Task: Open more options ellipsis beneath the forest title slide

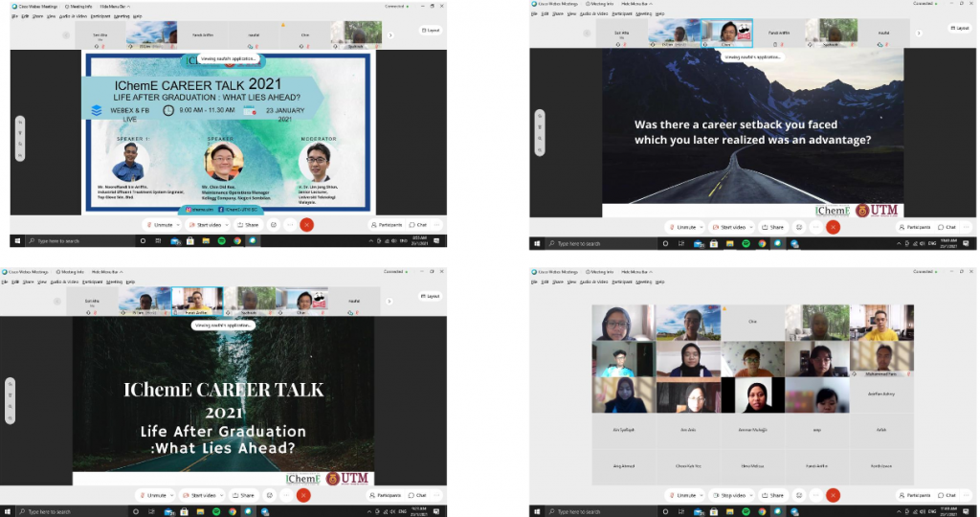Action: [x=286, y=496]
